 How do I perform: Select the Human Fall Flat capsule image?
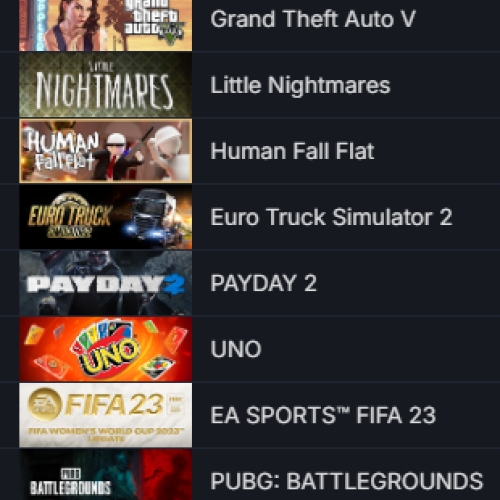pyautogui.click(x=106, y=151)
